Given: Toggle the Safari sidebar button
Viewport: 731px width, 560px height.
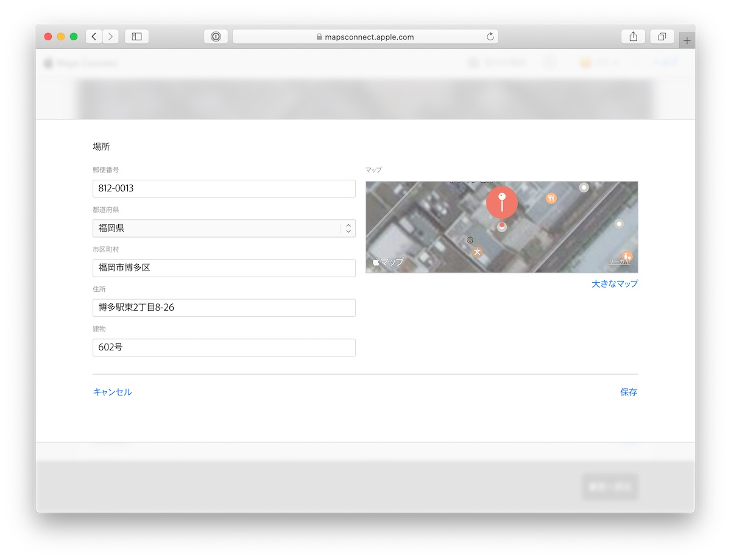Looking at the screenshot, I should pos(136,37).
